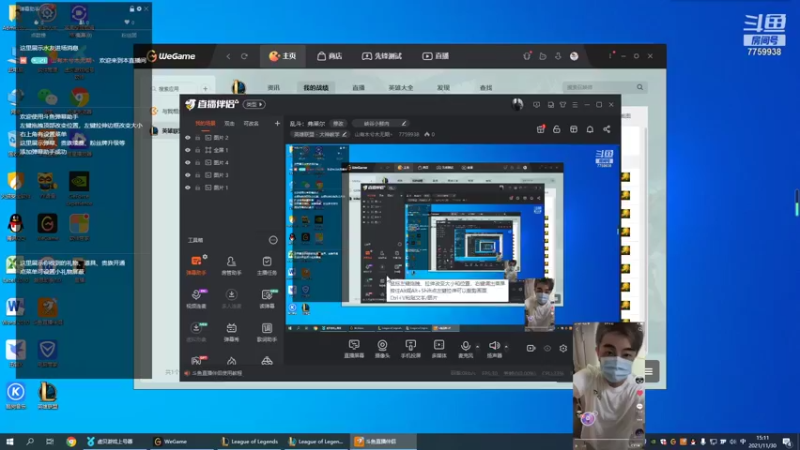The width and height of the screenshot is (800, 450).
Task: Add 摄像头 camera source
Action: tap(382, 348)
